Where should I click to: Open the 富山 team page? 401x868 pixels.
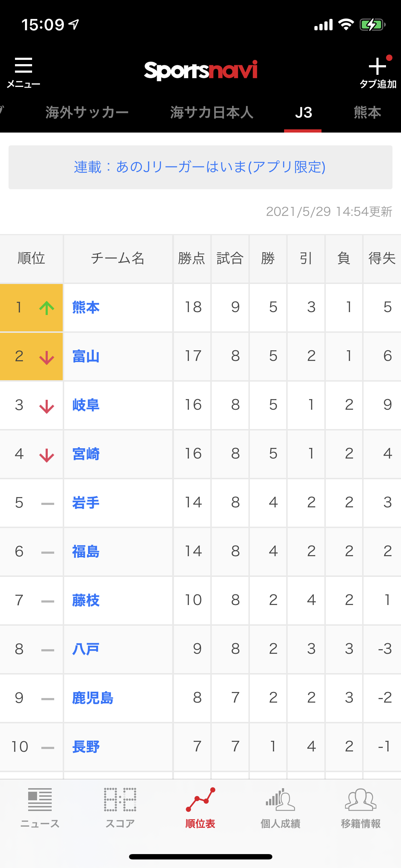(86, 356)
